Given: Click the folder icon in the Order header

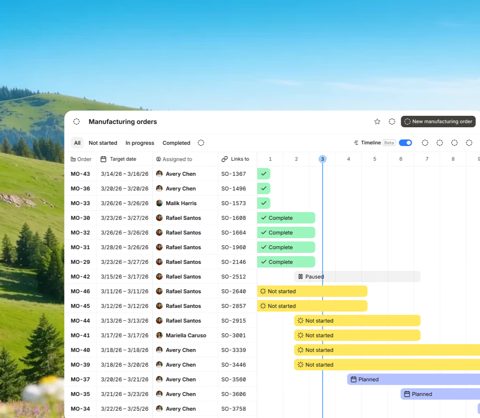Looking at the screenshot, I should point(73,159).
